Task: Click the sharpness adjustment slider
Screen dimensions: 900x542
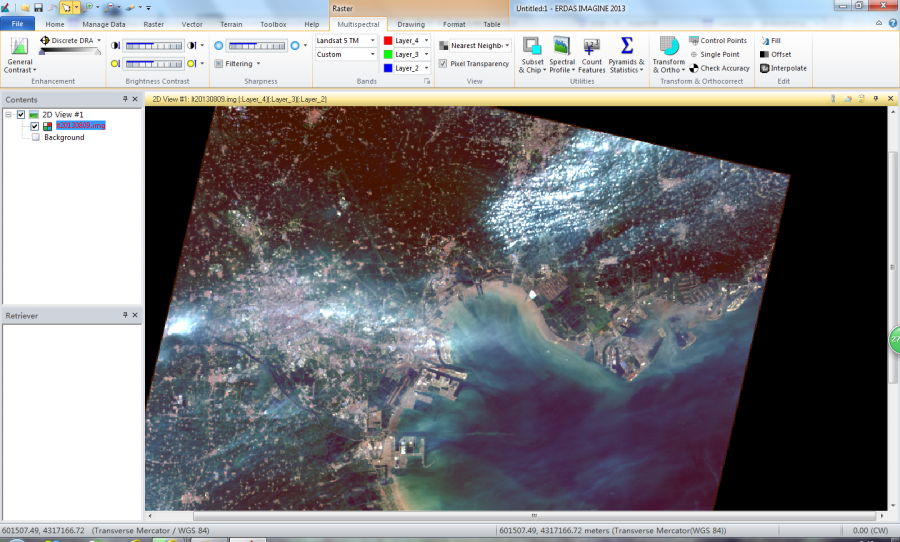Action: tap(257, 46)
